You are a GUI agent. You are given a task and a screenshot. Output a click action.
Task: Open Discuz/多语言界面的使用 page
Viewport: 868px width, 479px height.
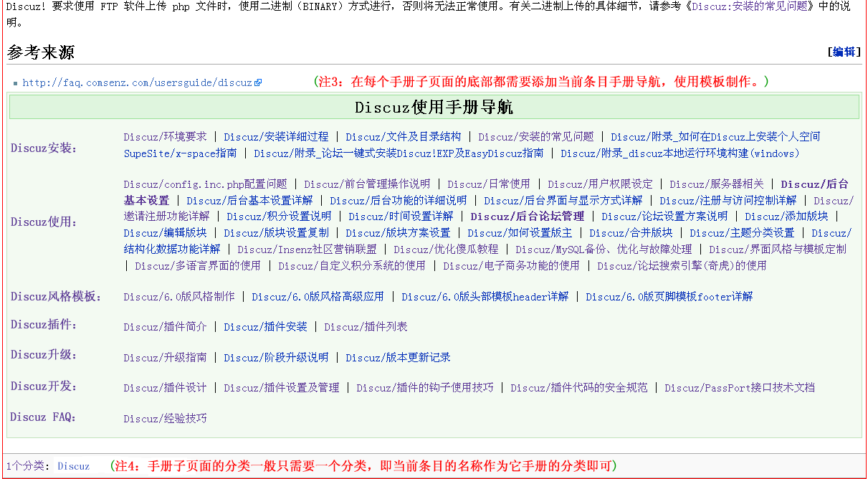click(198, 265)
